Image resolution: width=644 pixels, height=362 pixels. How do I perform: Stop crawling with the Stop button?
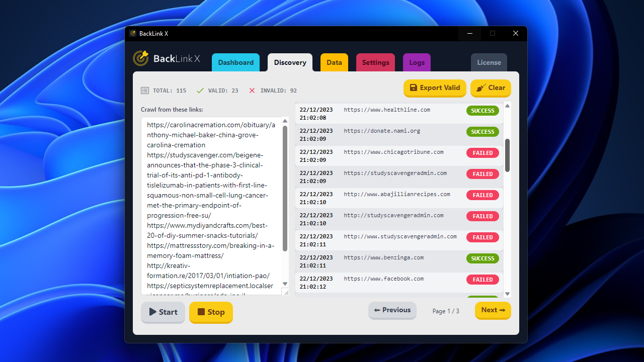click(211, 312)
